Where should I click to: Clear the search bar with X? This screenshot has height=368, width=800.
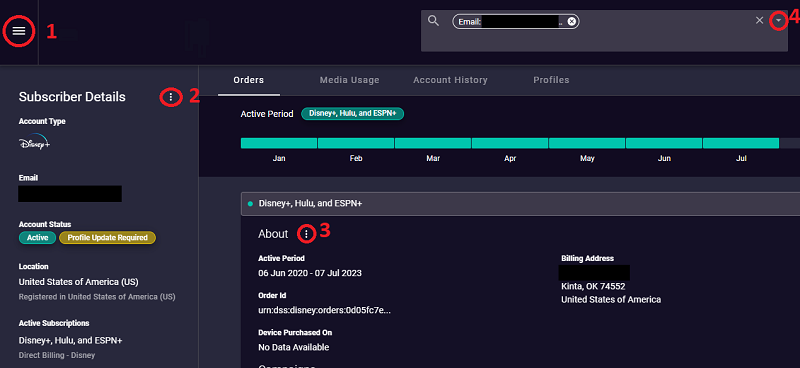(x=759, y=20)
